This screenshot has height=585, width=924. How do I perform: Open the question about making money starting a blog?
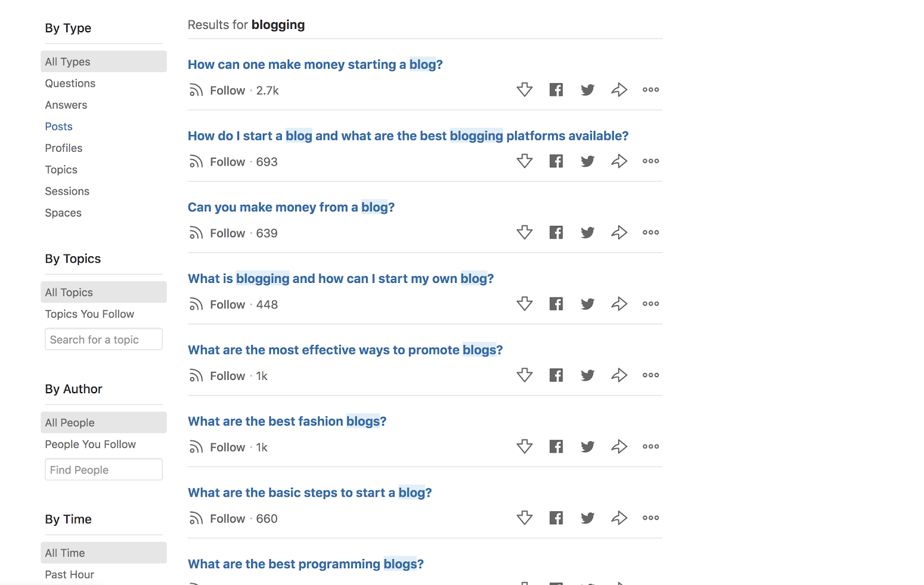pos(315,64)
